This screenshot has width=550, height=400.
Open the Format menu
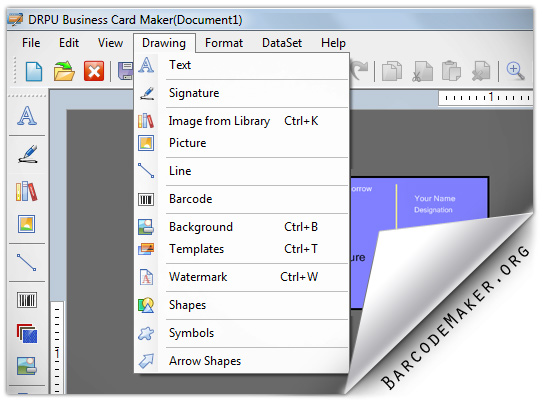224,43
